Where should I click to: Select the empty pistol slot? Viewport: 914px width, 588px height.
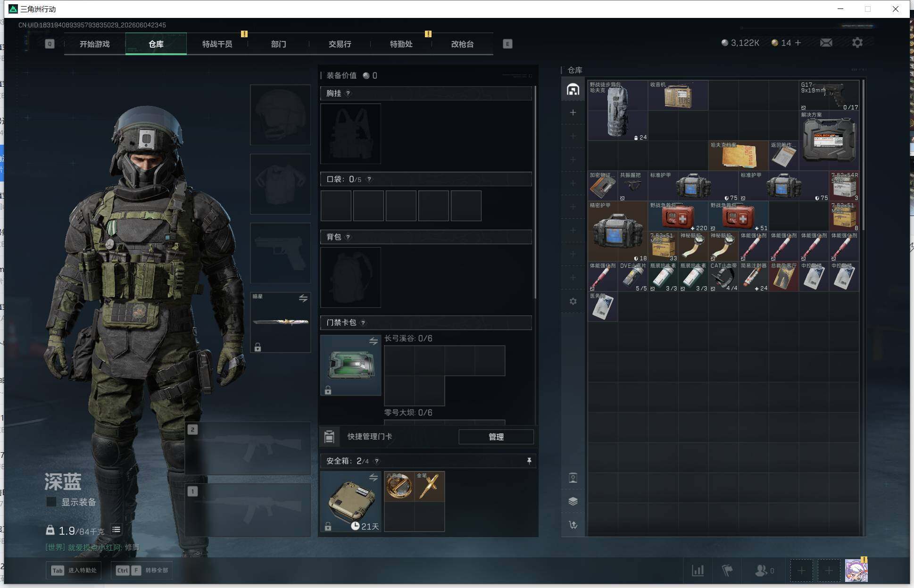(280, 253)
